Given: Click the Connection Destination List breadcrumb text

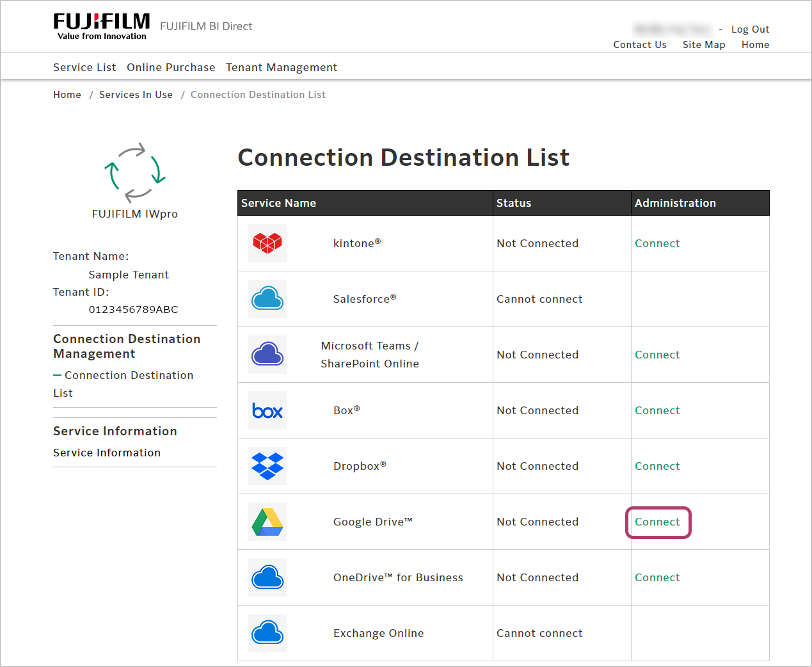Looking at the screenshot, I should (258, 95).
